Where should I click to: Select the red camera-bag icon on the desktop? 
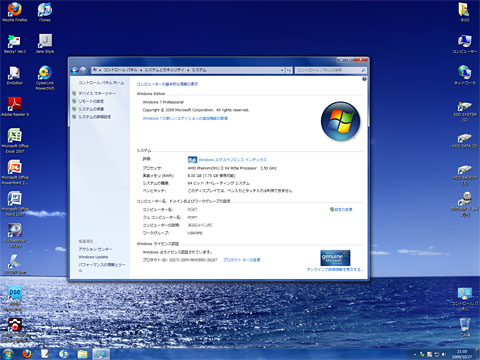(15, 329)
